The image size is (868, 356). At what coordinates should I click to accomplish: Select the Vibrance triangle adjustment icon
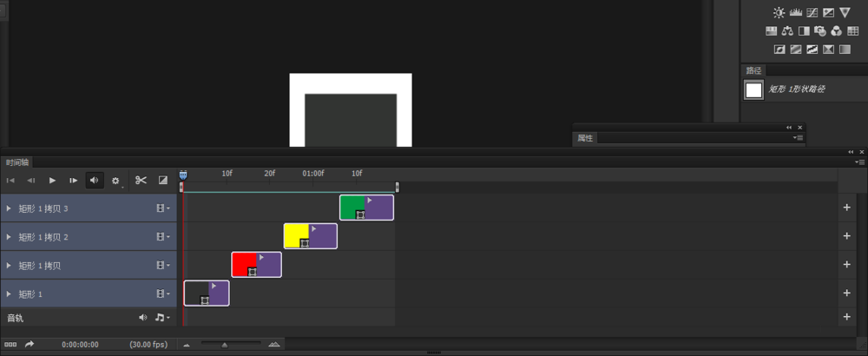(x=845, y=11)
